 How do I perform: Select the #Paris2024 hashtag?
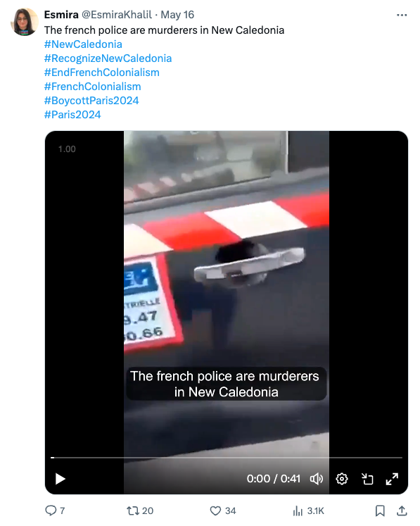pyautogui.click(x=72, y=115)
